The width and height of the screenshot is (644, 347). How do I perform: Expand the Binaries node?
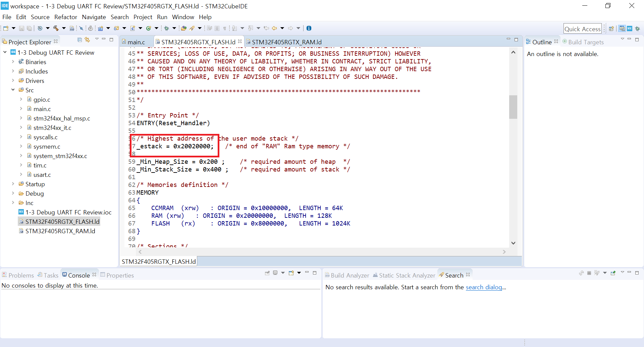click(13, 62)
